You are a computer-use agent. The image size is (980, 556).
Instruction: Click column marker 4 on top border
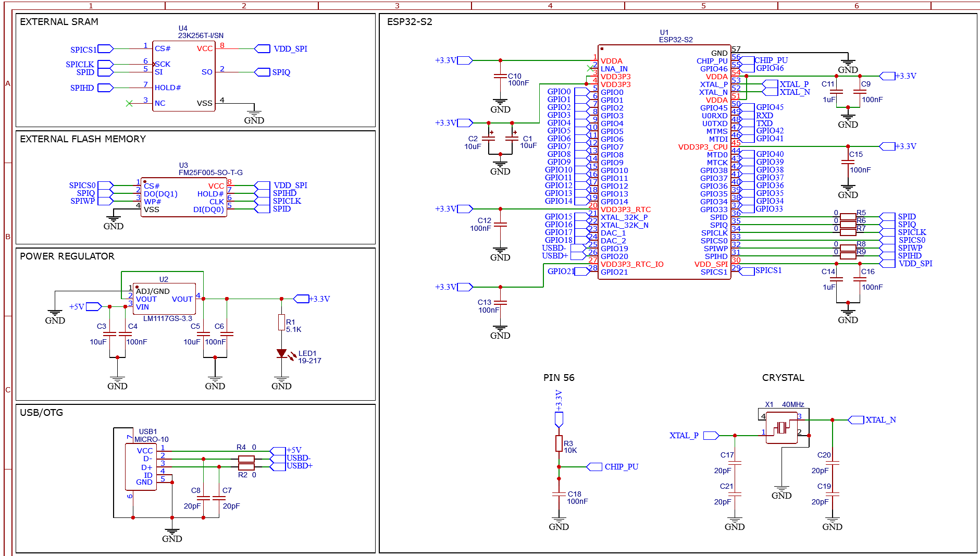tap(550, 6)
